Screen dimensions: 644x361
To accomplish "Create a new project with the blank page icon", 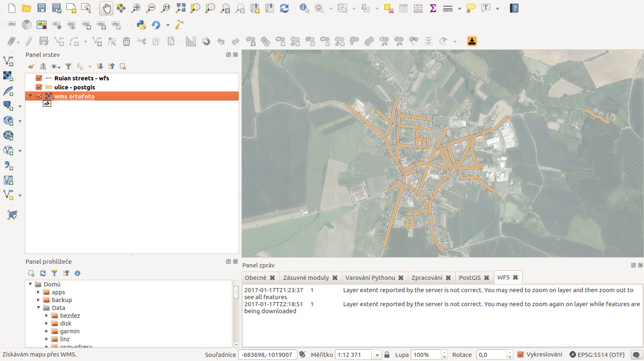I will tap(12, 8).
